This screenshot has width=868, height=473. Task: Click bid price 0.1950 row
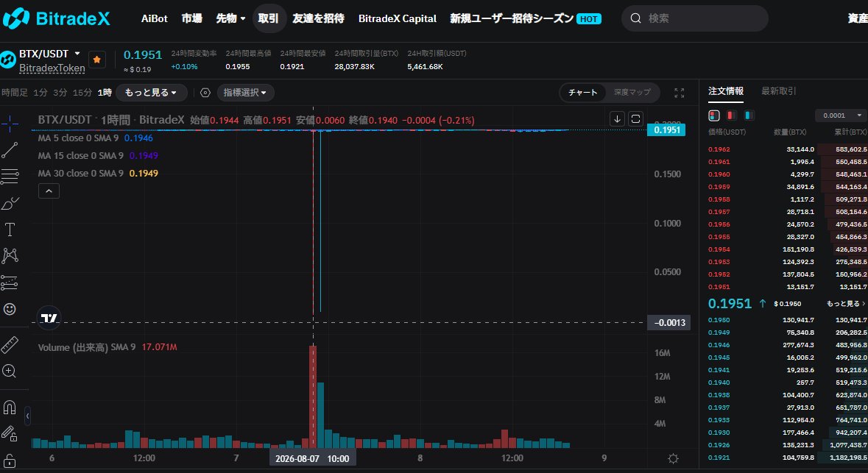pos(788,320)
